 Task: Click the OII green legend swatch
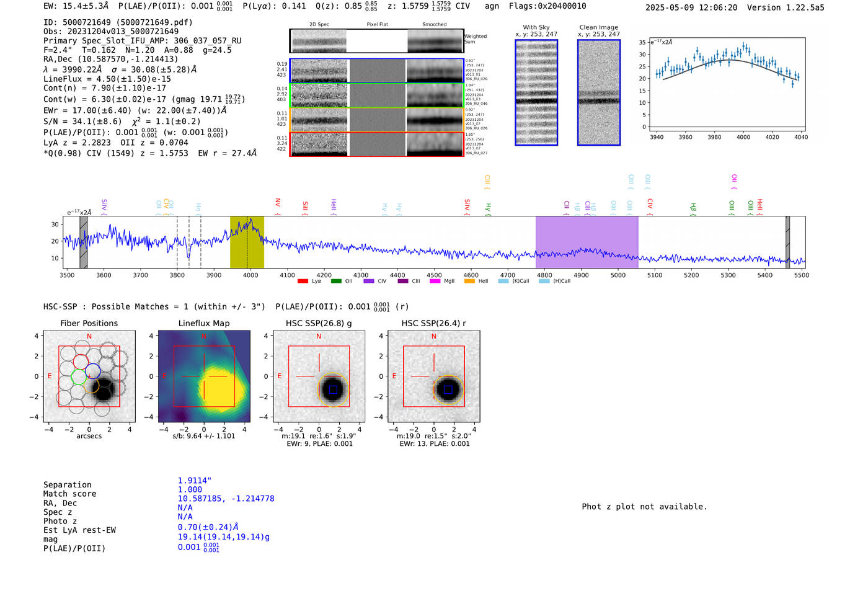(x=336, y=281)
